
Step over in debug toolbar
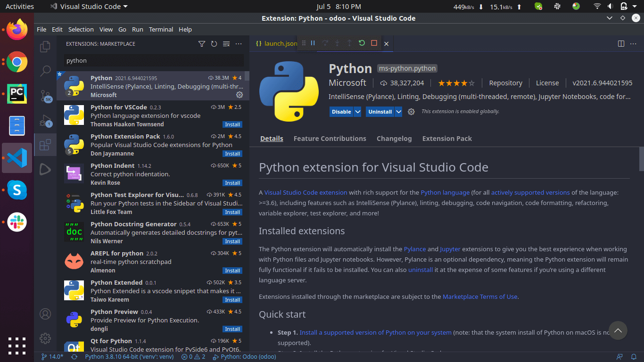pos(325,43)
